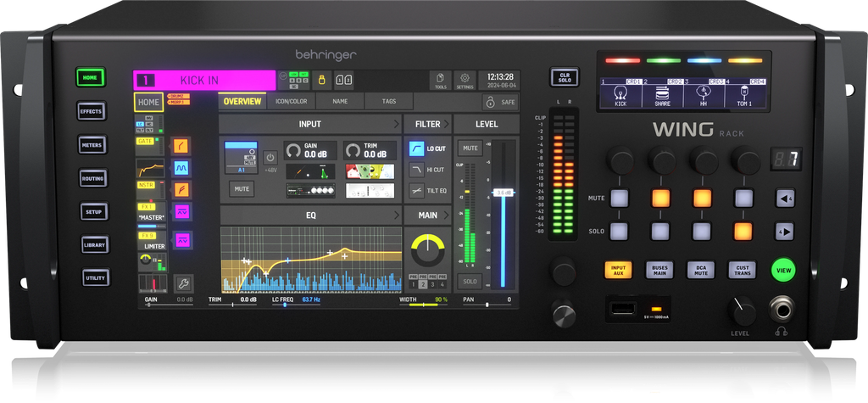Open the UTILITY hardware button
Screen dimensions: 868x403
click(96, 277)
